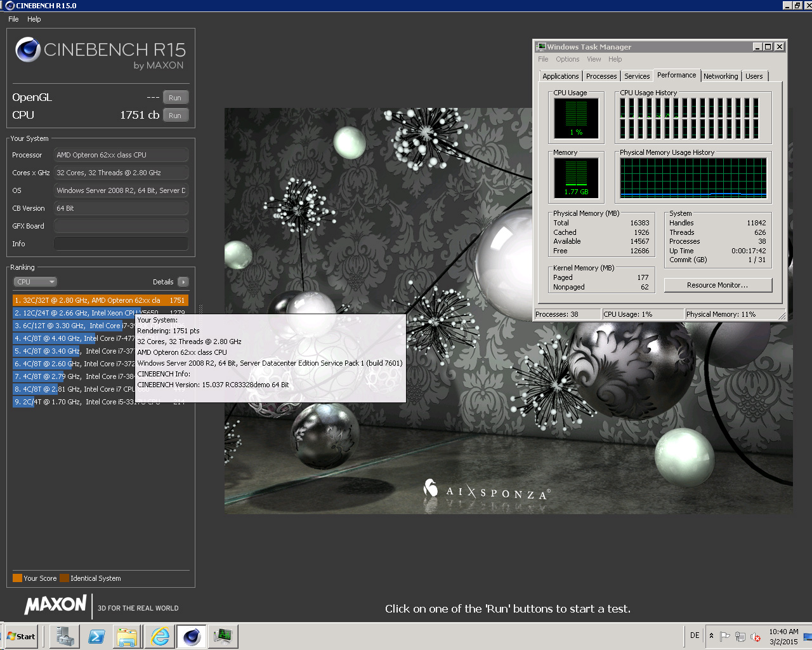Viewport: 812px width, 650px height.
Task: Select Task Manager icon in taskbar
Action: click(x=223, y=636)
